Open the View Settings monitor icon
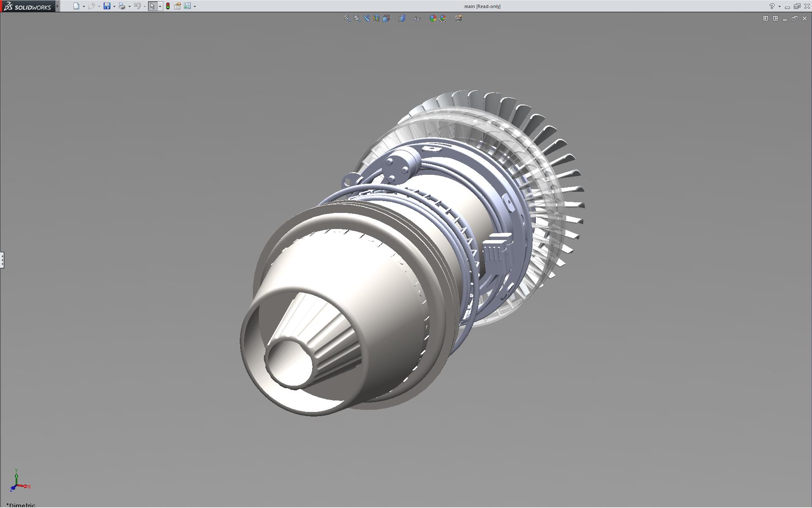Image resolution: width=812 pixels, height=508 pixels. point(458,18)
